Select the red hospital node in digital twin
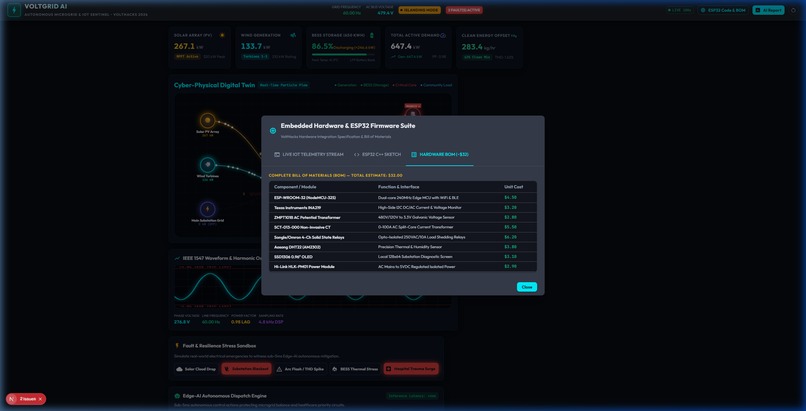The width and height of the screenshot is (806, 411). click(x=412, y=113)
